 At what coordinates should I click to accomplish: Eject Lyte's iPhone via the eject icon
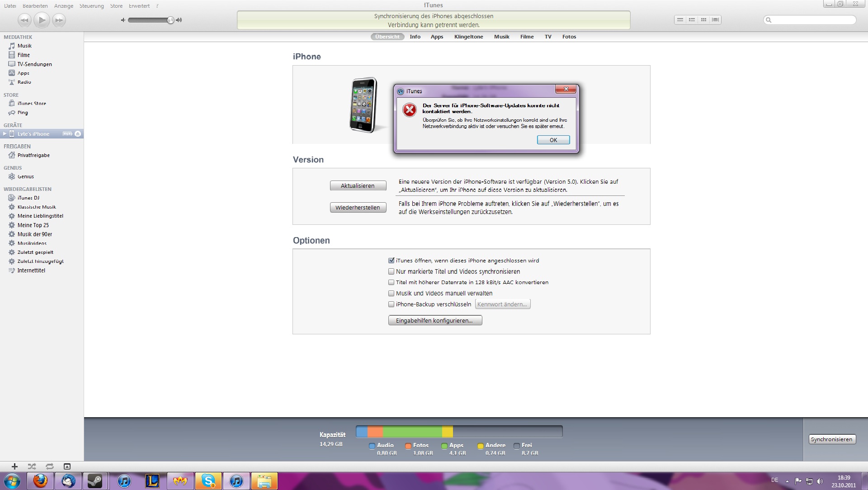[78, 134]
